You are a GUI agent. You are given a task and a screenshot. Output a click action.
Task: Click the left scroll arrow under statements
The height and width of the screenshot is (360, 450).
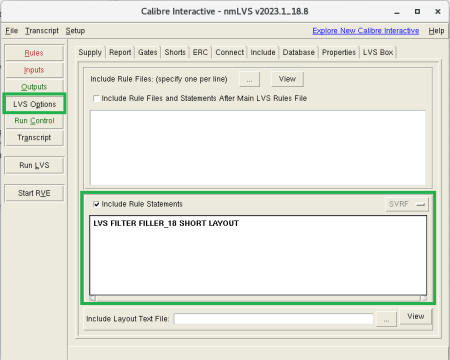(93, 298)
